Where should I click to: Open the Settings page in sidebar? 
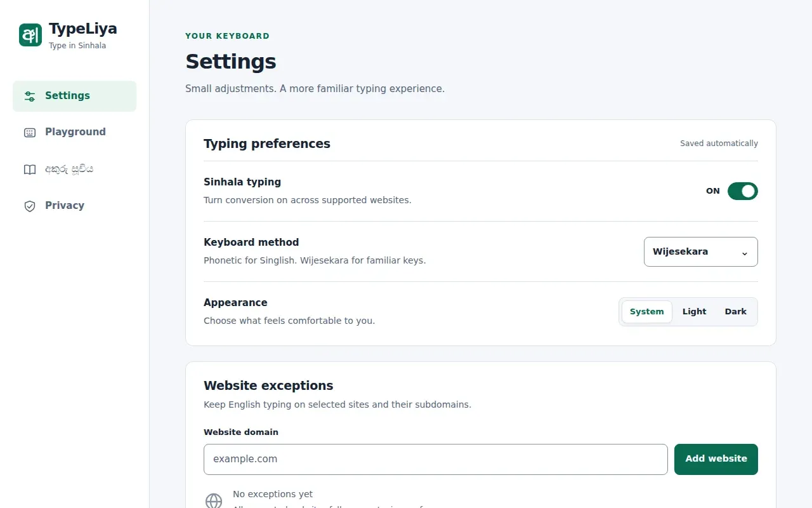(74, 96)
